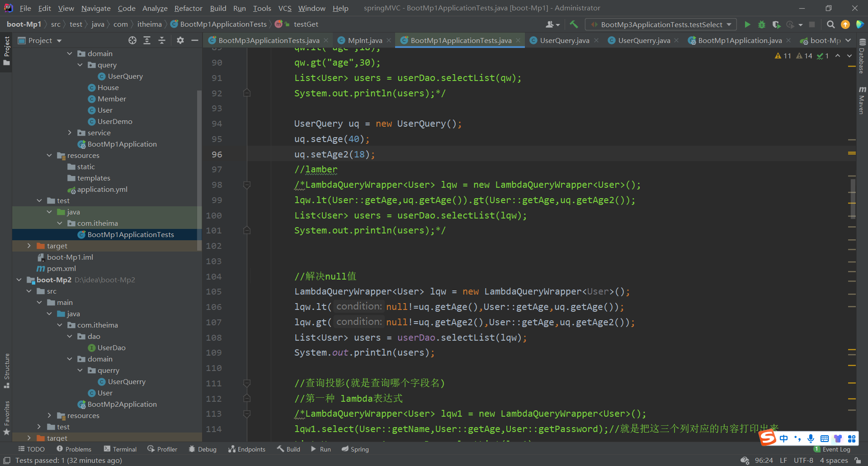Expand the resources folder in boot-Mp2
The width and height of the screenshot is (868, 466).
coord(49,415)
